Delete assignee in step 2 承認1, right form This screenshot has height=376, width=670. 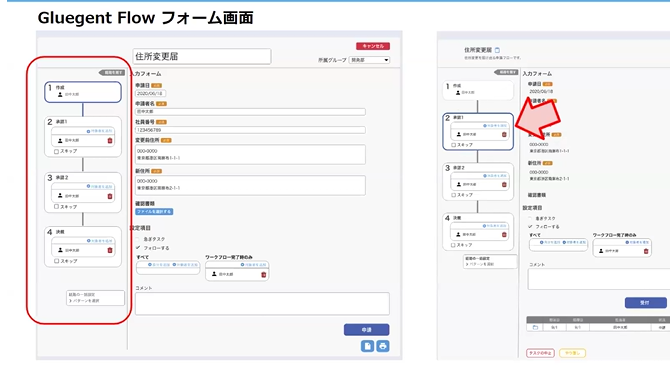pos(504,135)
